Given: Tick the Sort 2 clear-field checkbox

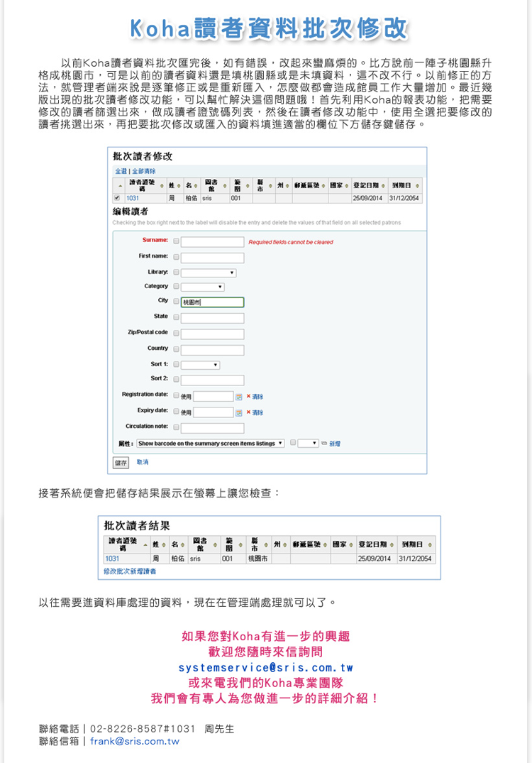Looking at the screenshot, I should tap(176, 379).
